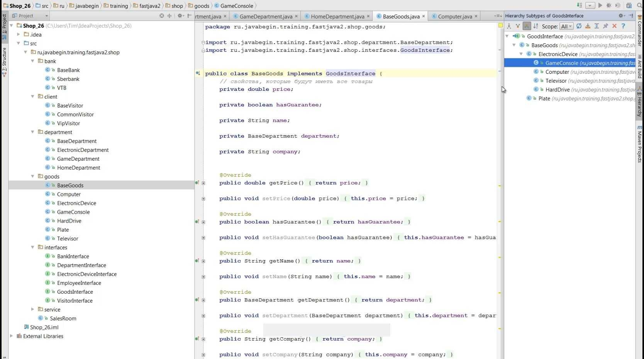The width and height of the screenshot is (644, 359).
Task: Select the BaseGoods.java tab
Action: coord(401,16)
